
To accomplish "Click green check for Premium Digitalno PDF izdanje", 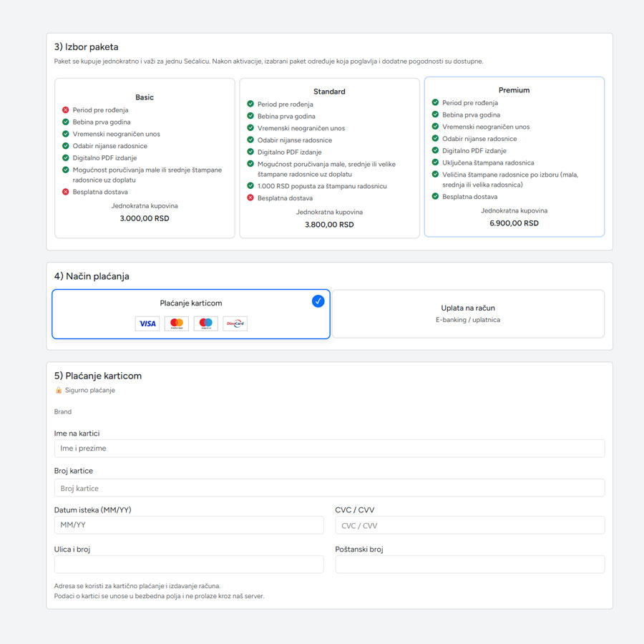I will [x=435, y=150].
